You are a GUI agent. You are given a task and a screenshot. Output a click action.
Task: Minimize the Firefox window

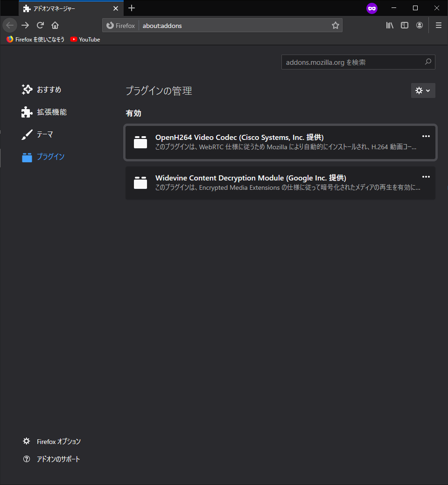click(x=394, y=8)
